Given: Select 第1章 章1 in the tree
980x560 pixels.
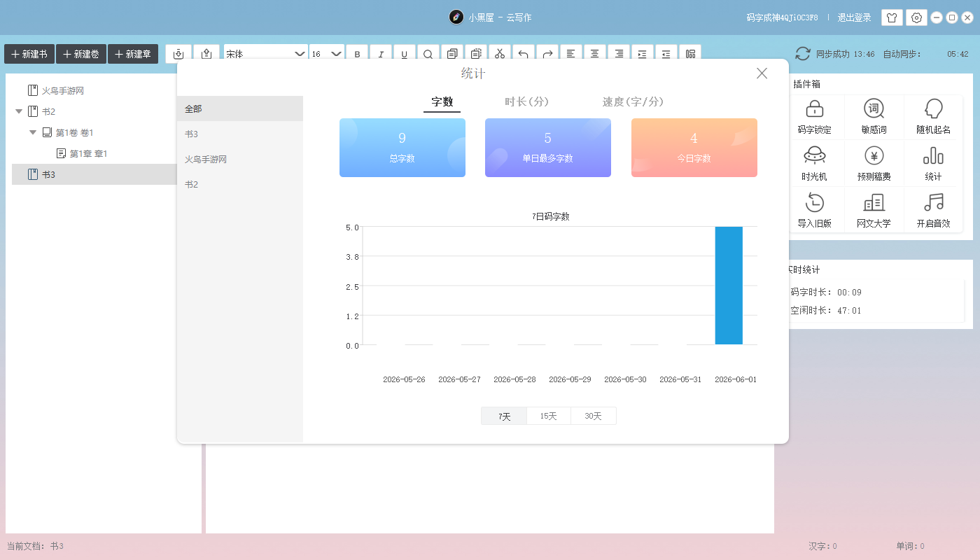Looking at the screenshot, I should coord(88,153).
